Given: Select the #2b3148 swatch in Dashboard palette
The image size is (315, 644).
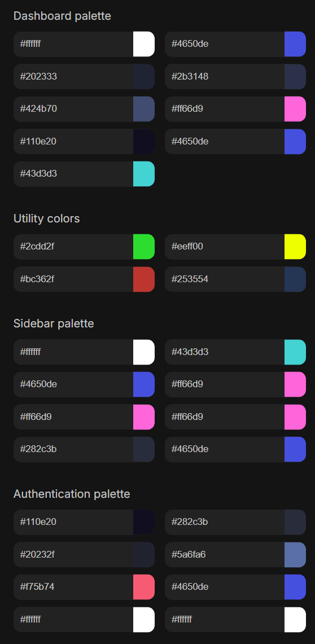Looking at the screenshot, I should coord(295,76).
